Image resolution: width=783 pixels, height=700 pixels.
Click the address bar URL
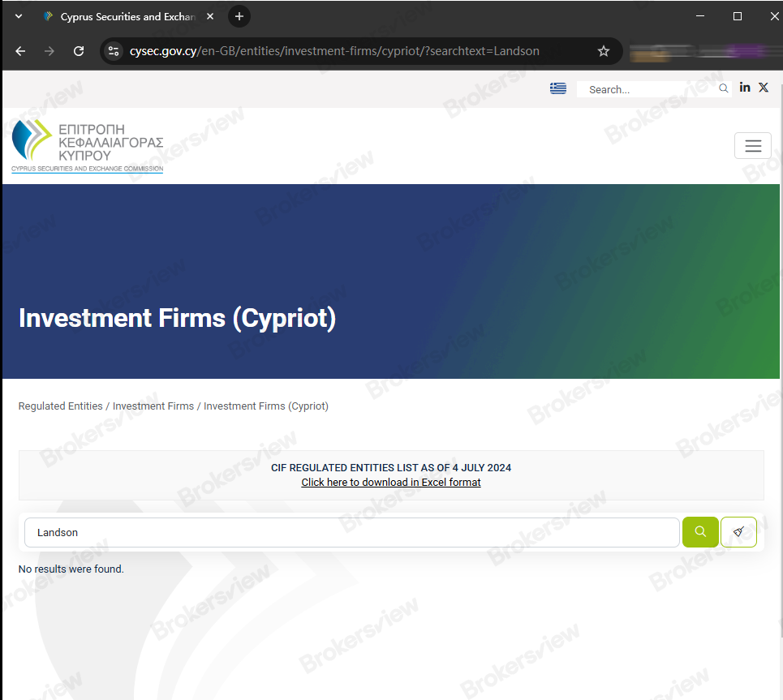pos(334,51)
